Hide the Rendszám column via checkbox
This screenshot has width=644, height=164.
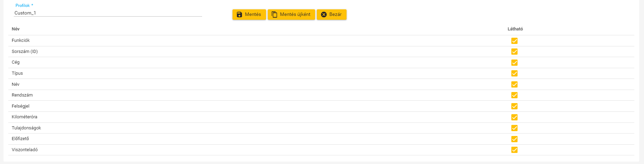(514, 95)
